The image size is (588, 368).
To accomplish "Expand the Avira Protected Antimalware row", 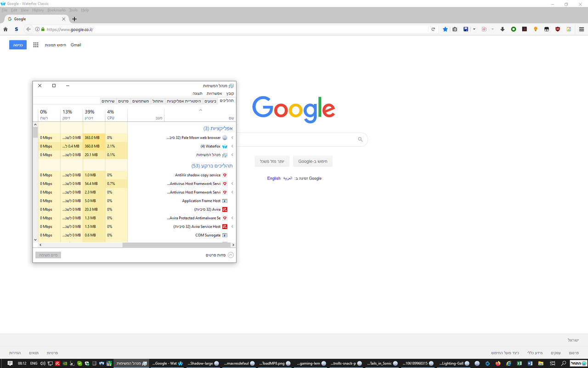I will [x=232, y=218].
